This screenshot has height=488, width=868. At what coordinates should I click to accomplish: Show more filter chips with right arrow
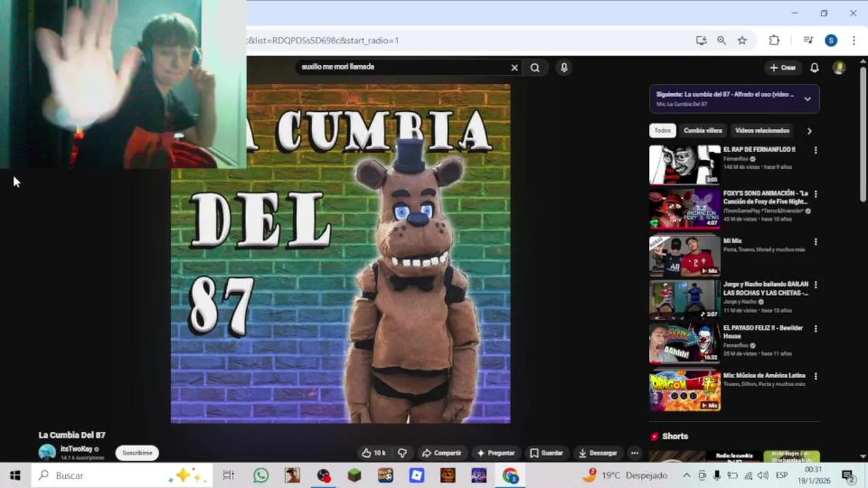(809, 131)
